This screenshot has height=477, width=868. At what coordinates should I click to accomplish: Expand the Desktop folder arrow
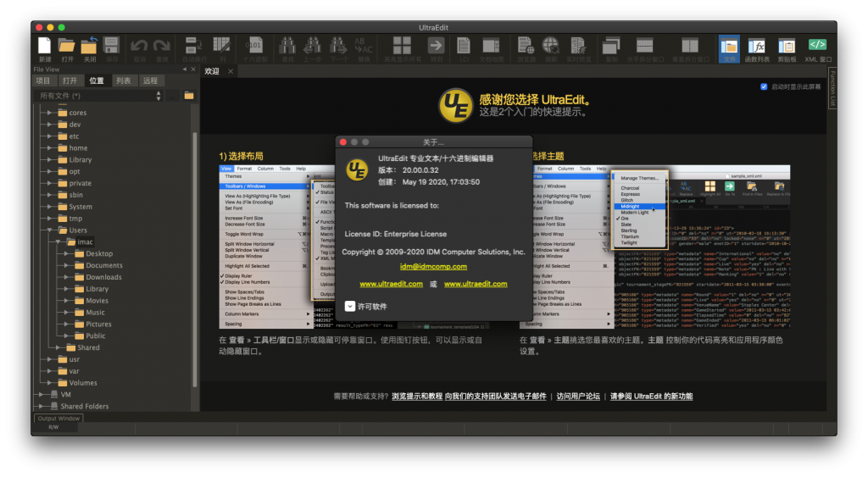click(x=66, y=253)
